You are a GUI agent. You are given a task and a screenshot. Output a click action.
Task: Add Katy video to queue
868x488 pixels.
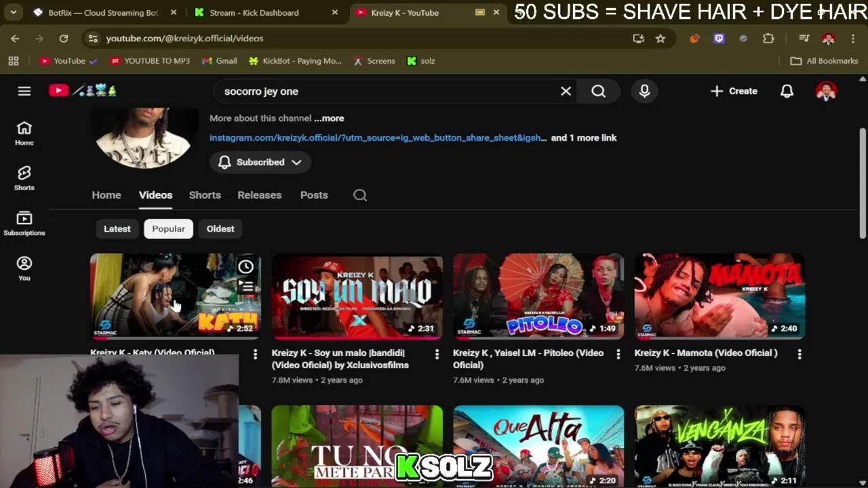(246, 287)
